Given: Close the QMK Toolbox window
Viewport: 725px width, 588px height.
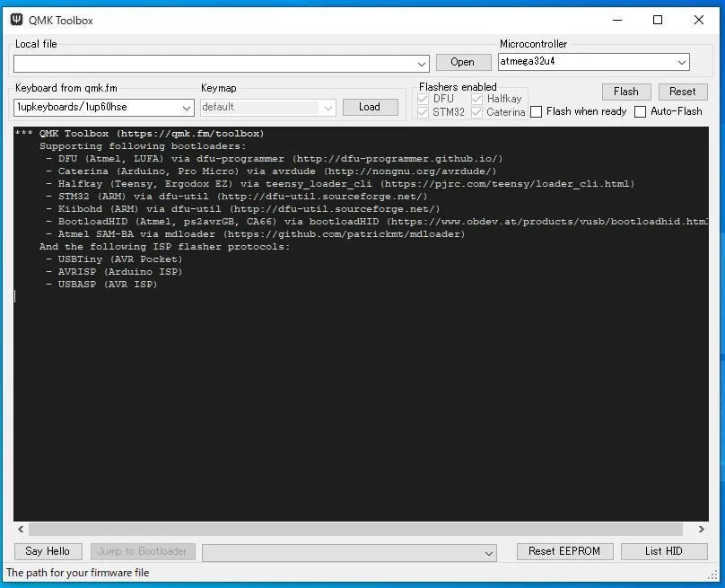Looking at the screenshot, I should point(699,20).
